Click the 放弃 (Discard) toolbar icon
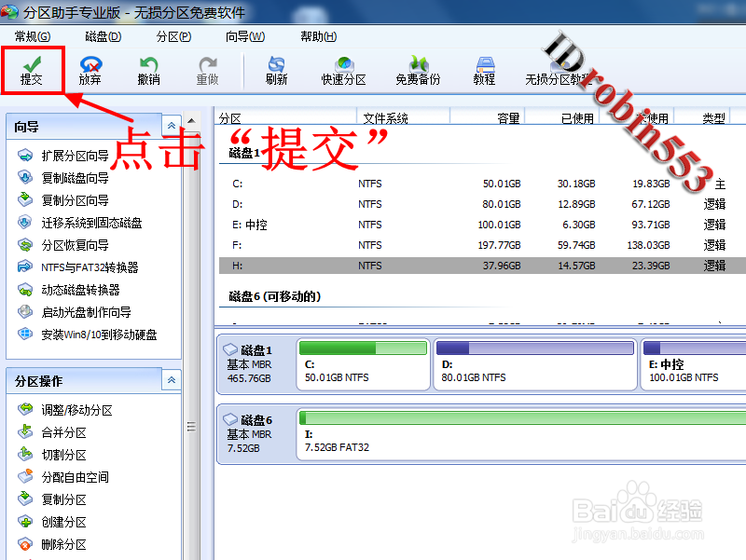This screenshot has width=746, height=560. click(x=90, y=71)
